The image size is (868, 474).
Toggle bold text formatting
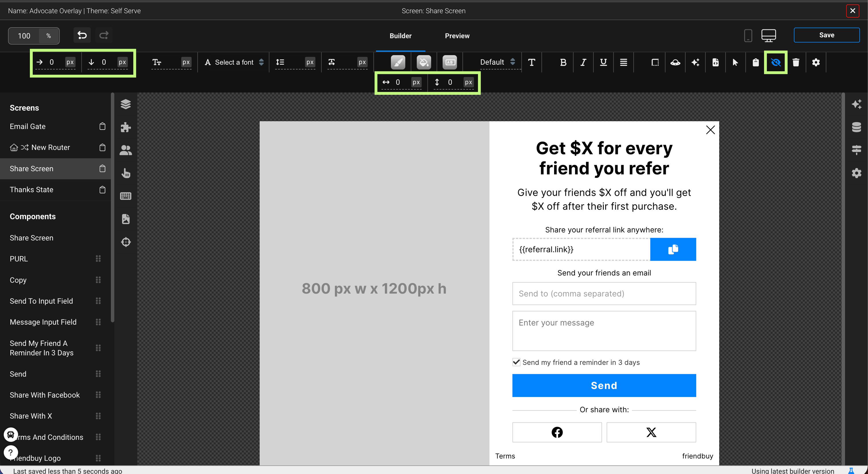click(x=563, y=62)
